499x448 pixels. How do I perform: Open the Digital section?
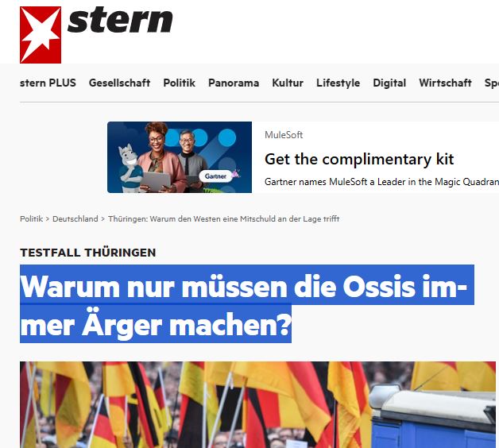[x=389, y=83]
